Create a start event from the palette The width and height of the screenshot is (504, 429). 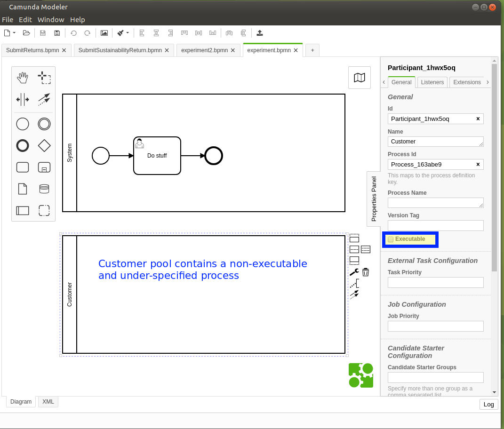23,124
